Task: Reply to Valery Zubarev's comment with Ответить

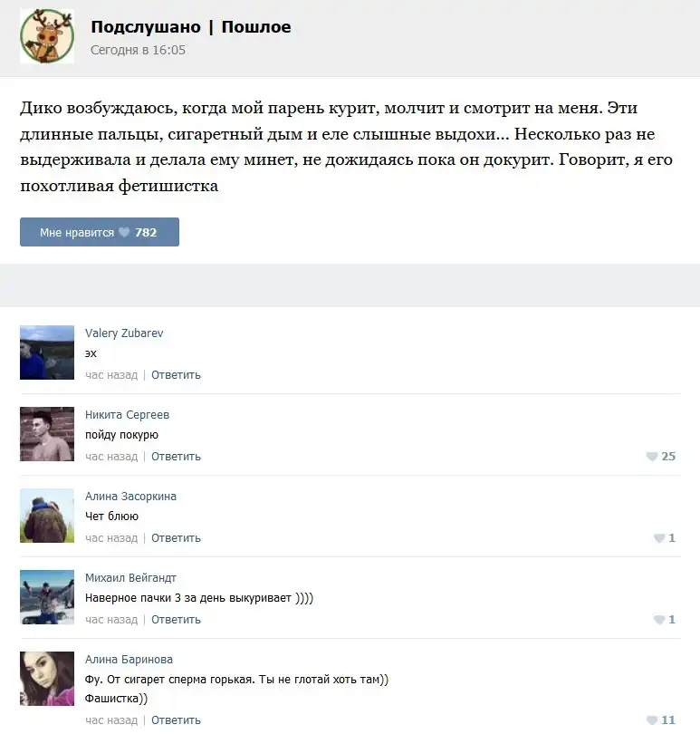Action: tap(176, 375)
